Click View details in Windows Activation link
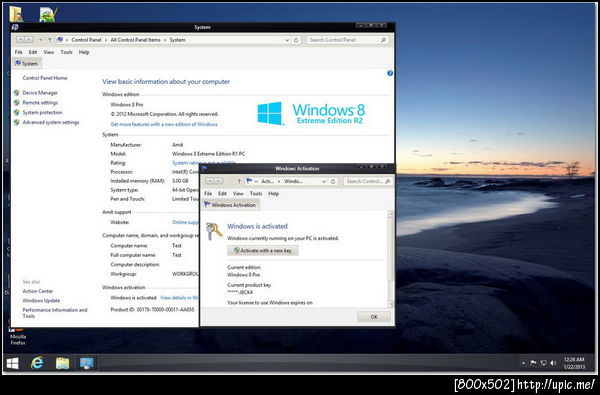This screenshot has width=600, height=395. 179,298
